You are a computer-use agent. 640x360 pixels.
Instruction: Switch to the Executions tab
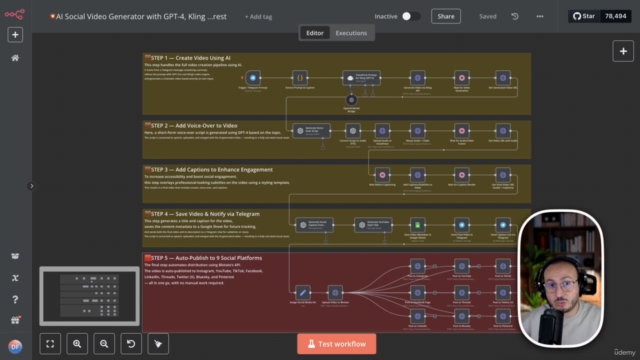(x=351, y=33)
